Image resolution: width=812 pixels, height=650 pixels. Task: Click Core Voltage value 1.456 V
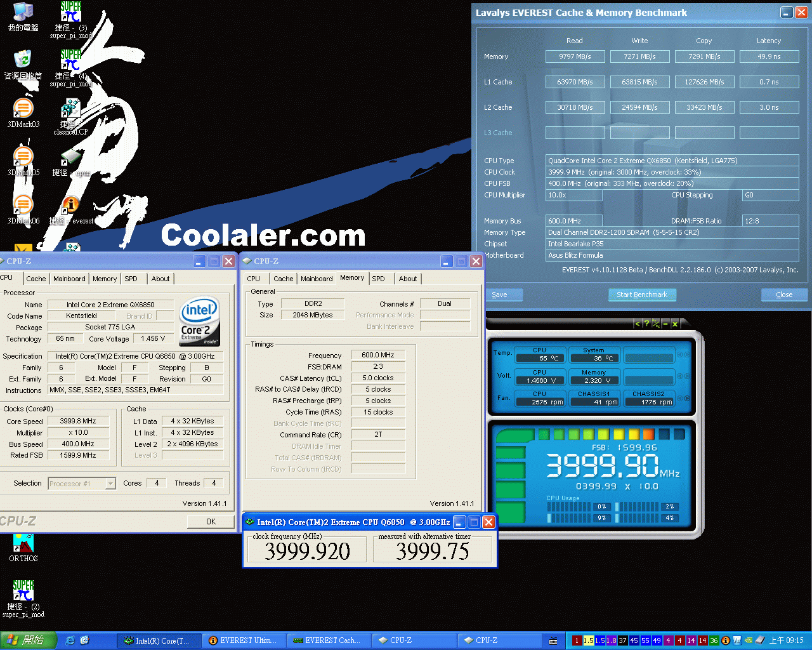click(x=153, y=338)
